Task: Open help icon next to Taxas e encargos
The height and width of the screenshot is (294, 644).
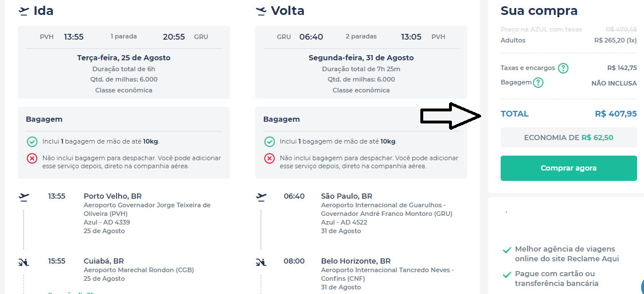Action: pos(563,68)
